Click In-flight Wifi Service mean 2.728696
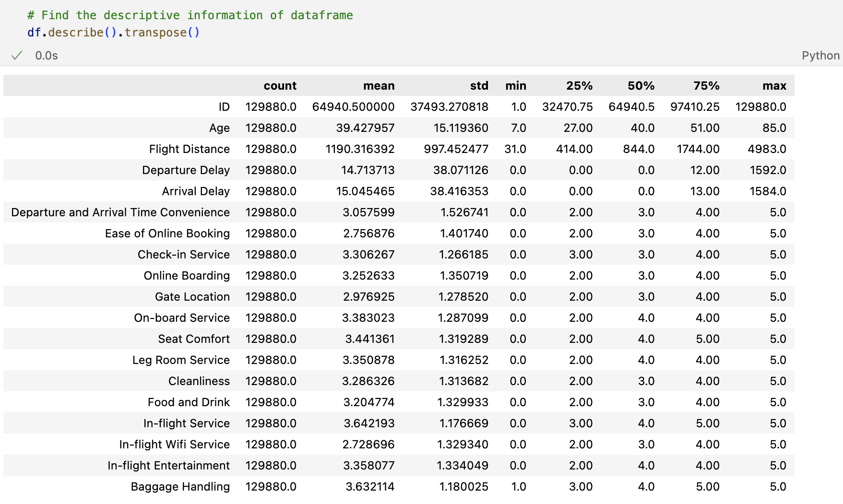The width and height of the screenshot is (843, 504). [x=368, y=445]
